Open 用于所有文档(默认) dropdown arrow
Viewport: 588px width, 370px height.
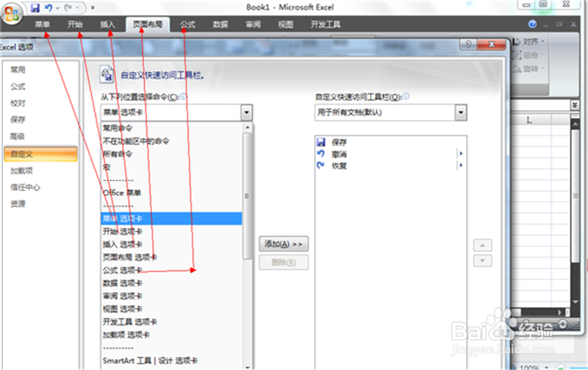point(461,112)
